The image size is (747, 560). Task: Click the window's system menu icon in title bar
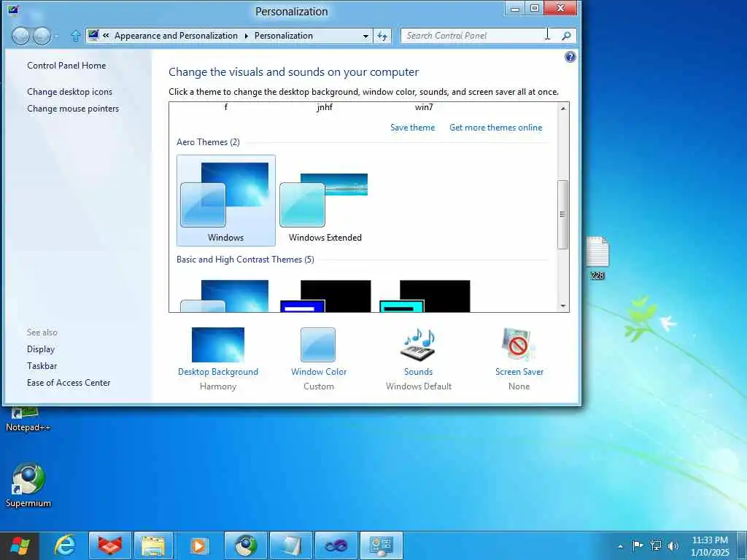[x=13, y=10]
